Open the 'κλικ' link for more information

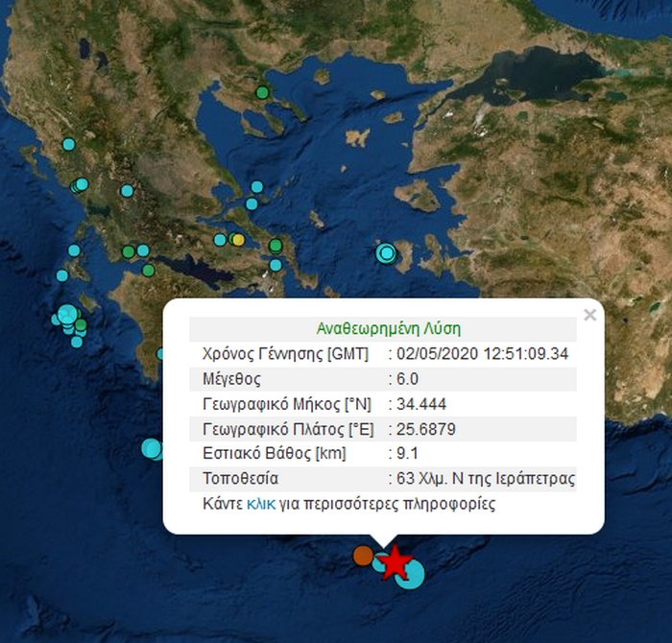pos(262,504)
